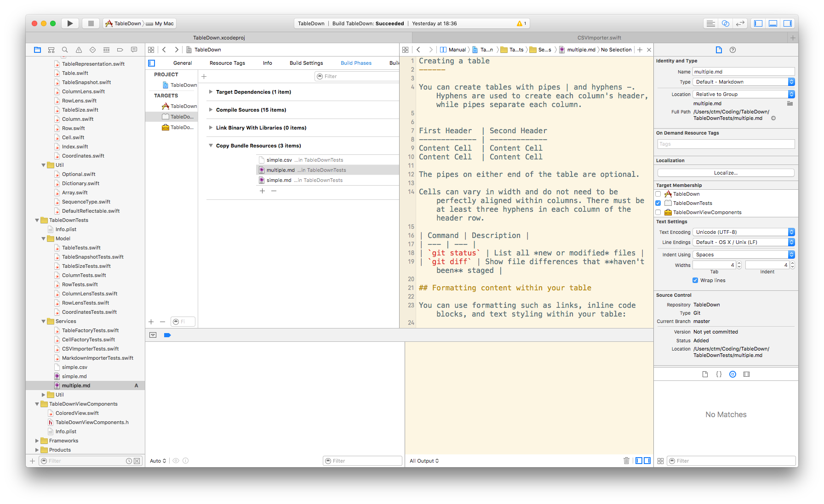
Task: Add a new build phase with plus button
Action: [x=204, y=76]
